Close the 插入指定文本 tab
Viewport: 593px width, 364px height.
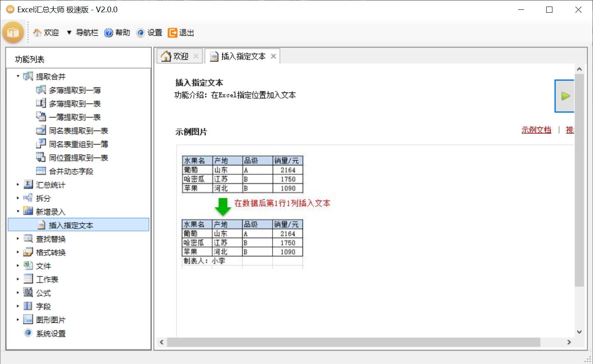pyautogui.click(x=273, y=56)
